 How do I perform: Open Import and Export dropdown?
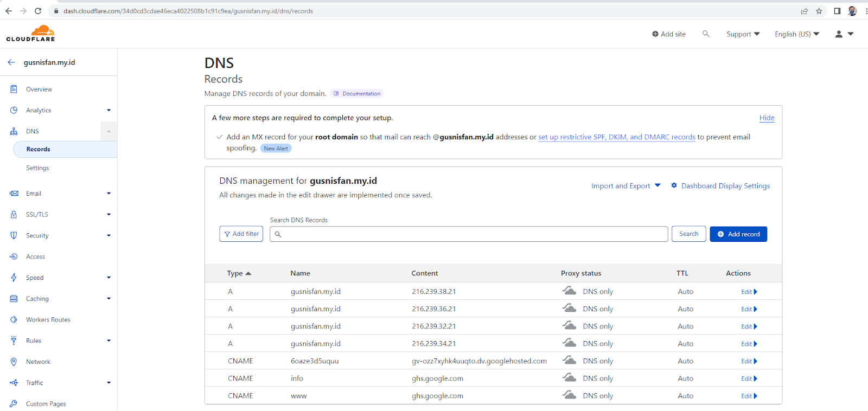pyautogui.click(x=626, y=185)
